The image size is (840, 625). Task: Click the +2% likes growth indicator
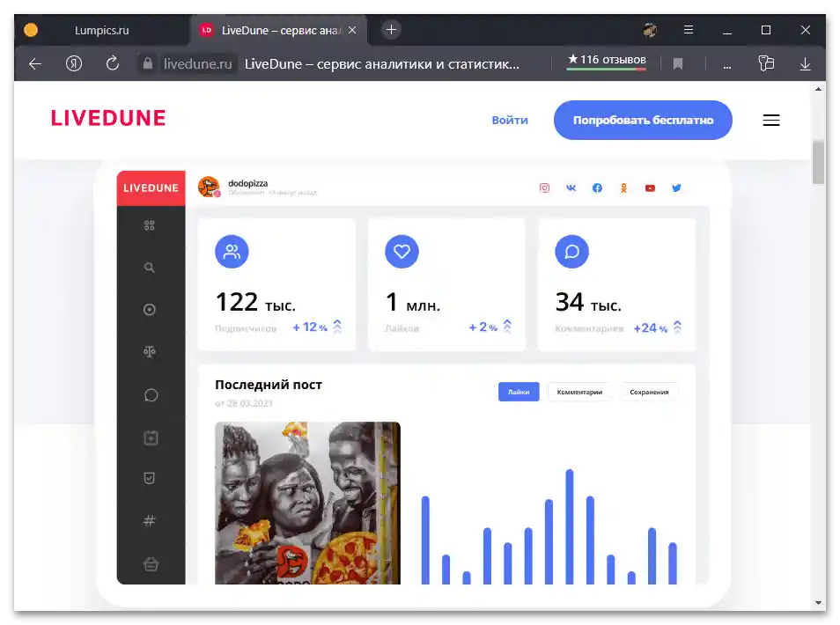coord(490,327)
